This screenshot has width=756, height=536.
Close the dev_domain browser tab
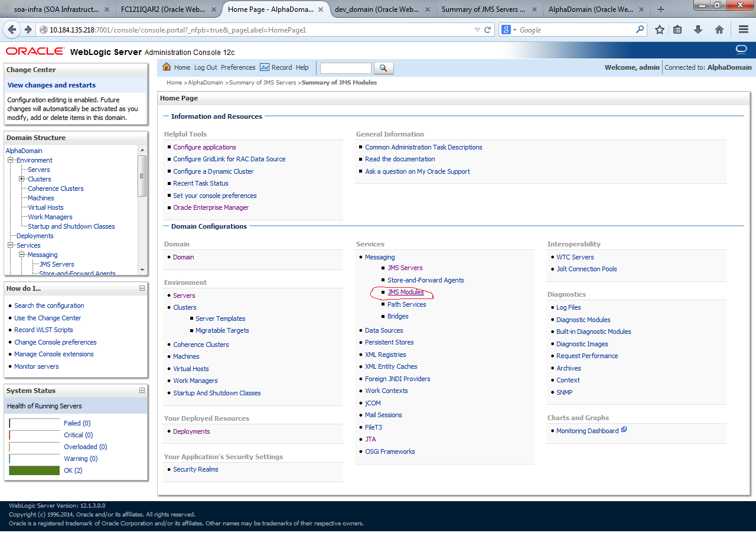coord(429,9)
